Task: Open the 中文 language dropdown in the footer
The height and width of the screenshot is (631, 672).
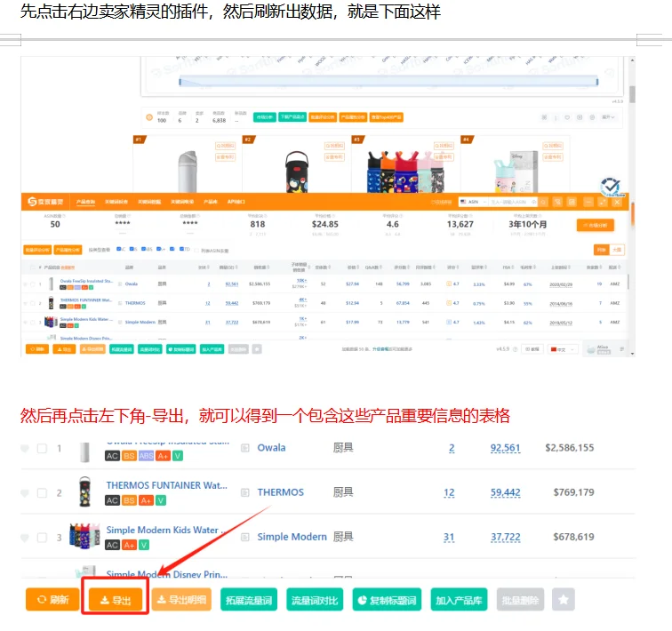Action: point(563,349)
